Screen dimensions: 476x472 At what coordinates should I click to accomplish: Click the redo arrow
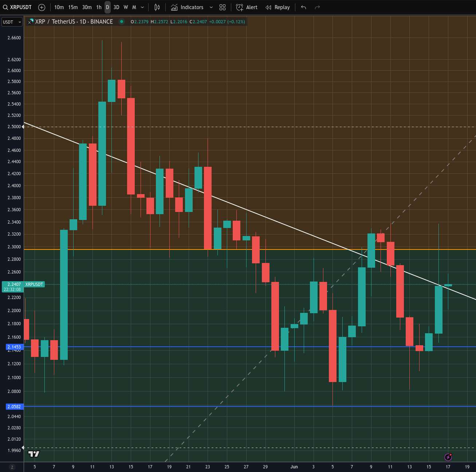click(317, 7)
